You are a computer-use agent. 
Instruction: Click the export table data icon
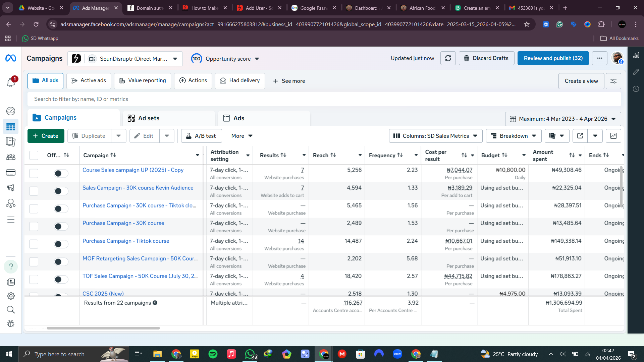pos(580,136)
